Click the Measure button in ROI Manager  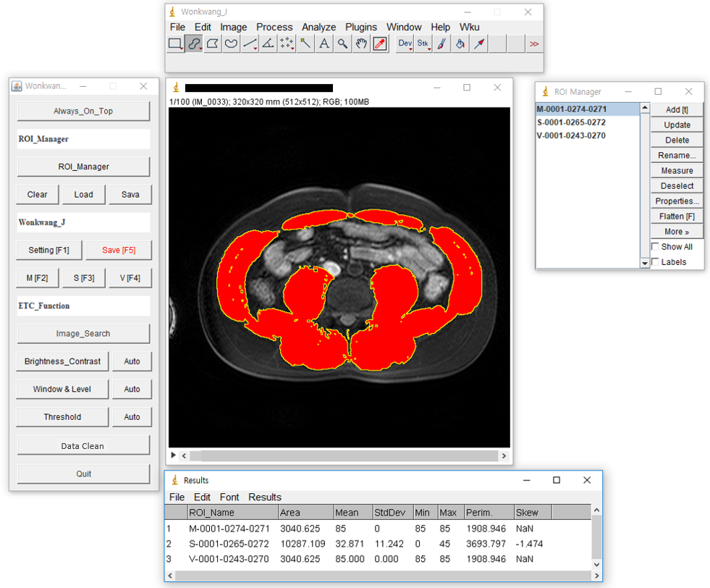(677, 171)
